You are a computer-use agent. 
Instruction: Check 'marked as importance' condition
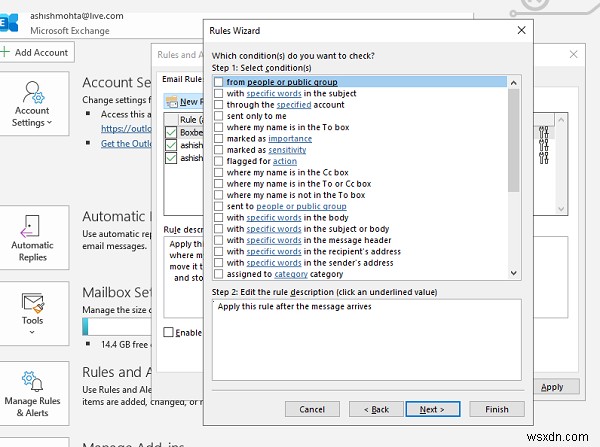pos(218,139)
